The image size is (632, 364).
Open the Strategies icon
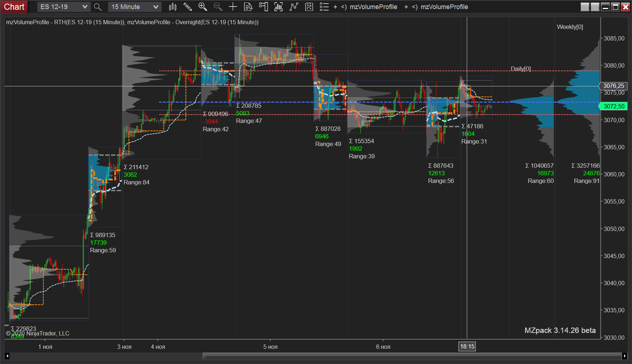(x=309, y=7)
